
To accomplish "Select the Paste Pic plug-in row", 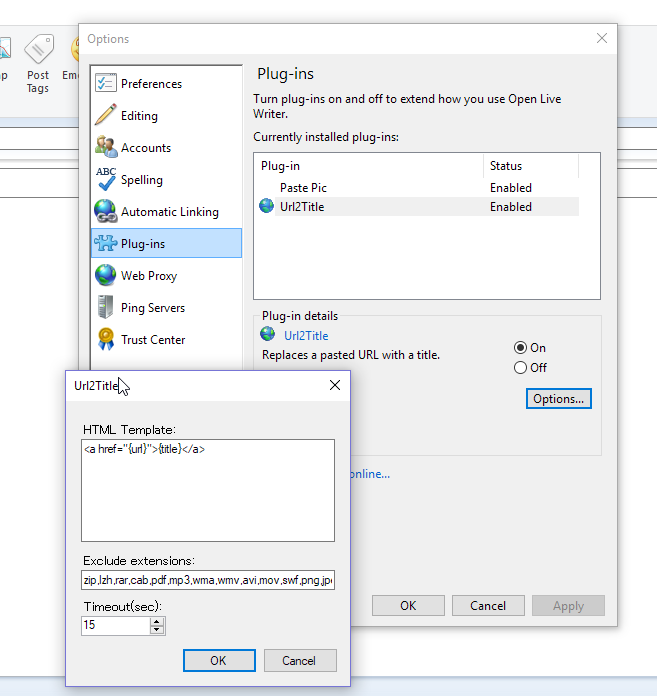I will click(303, 188).
